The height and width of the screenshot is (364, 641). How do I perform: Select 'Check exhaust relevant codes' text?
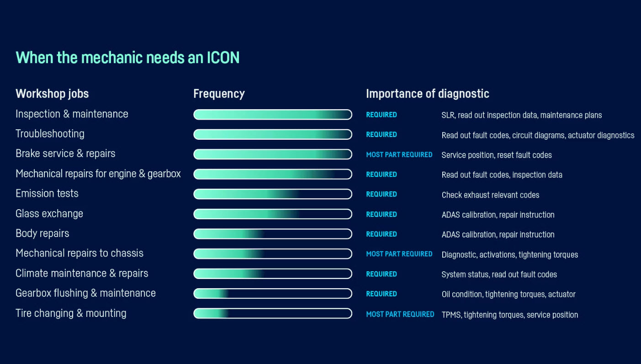click(x=490, y=195)
